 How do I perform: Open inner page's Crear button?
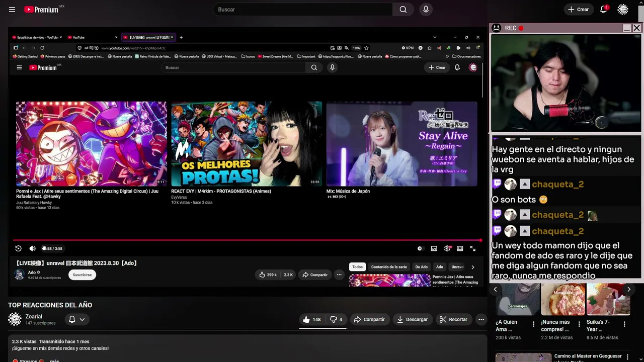437,67
